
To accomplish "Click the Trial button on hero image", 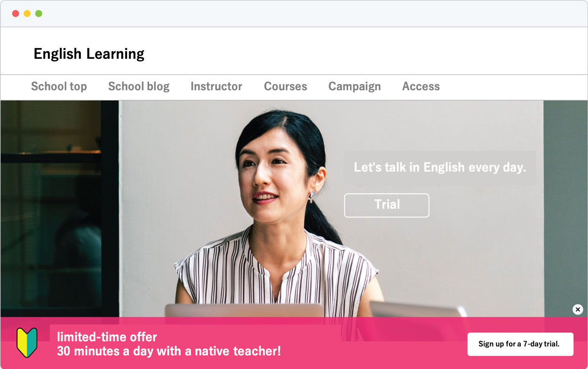I will (387, 205).
